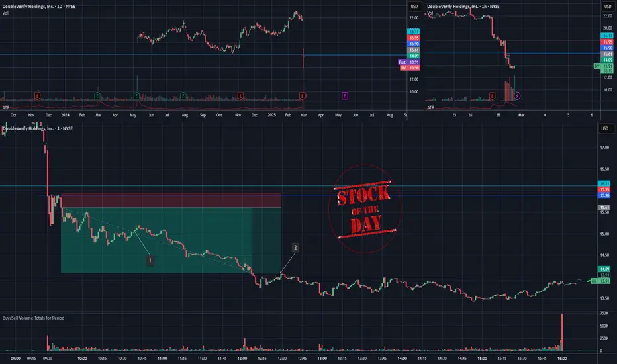Image resolution: width=617 pixels, height=364 pixels.
Task: Click 17.00 on the 1-minute price axis
Action: pyautogui.click(x=604, y=148)
